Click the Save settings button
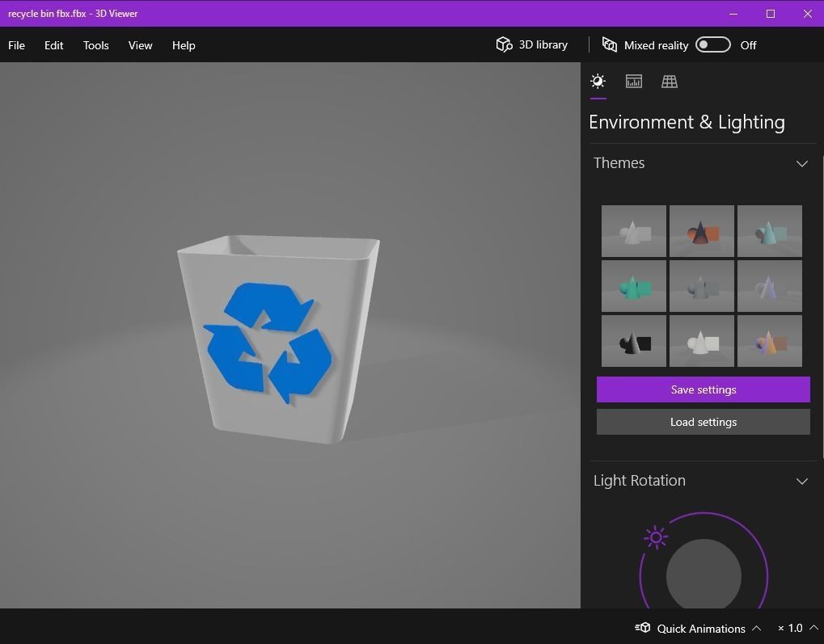 click(704, 389)
